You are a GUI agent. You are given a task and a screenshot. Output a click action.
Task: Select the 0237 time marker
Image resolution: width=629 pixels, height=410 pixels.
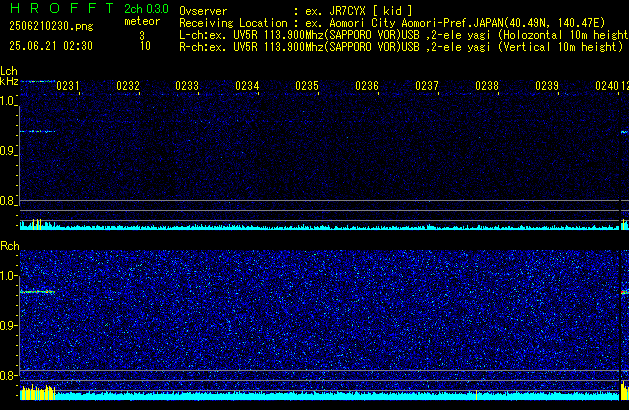(427, 86)
